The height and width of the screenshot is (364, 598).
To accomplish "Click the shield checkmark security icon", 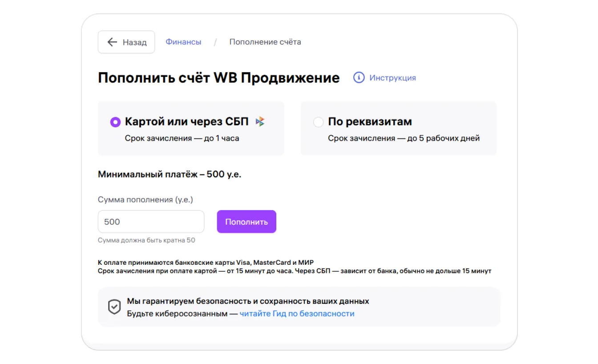I will 115,307.
